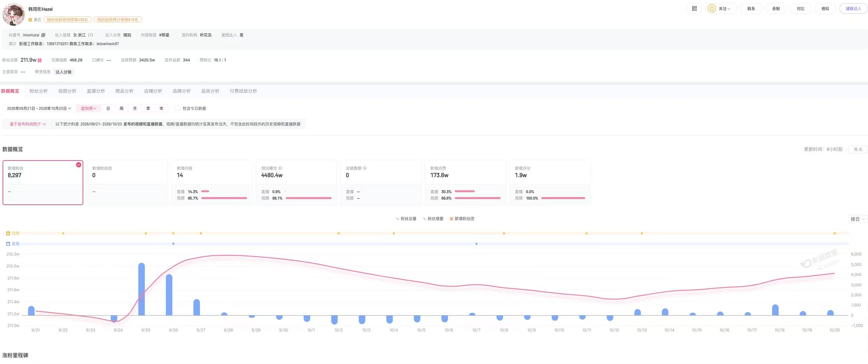Click the gold star follow icon
Image resolution: width=868 pixels, height=364 pixels.
[x=712, y=9]
